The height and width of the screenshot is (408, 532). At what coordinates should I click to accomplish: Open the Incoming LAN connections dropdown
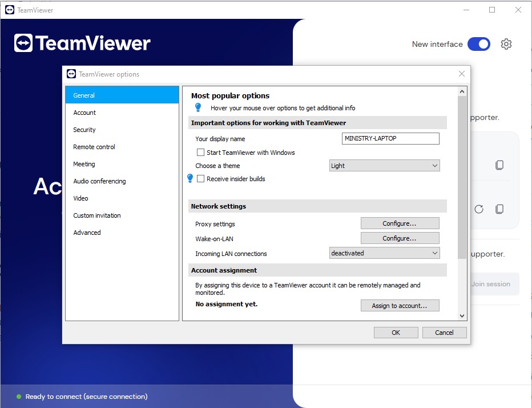point(384,253)
